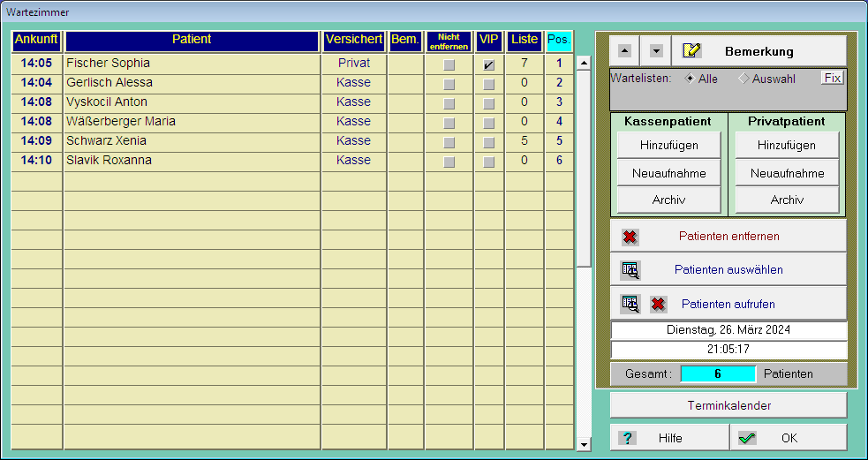Click Hinzufügen under Kassenpatient

click(668, 146)
